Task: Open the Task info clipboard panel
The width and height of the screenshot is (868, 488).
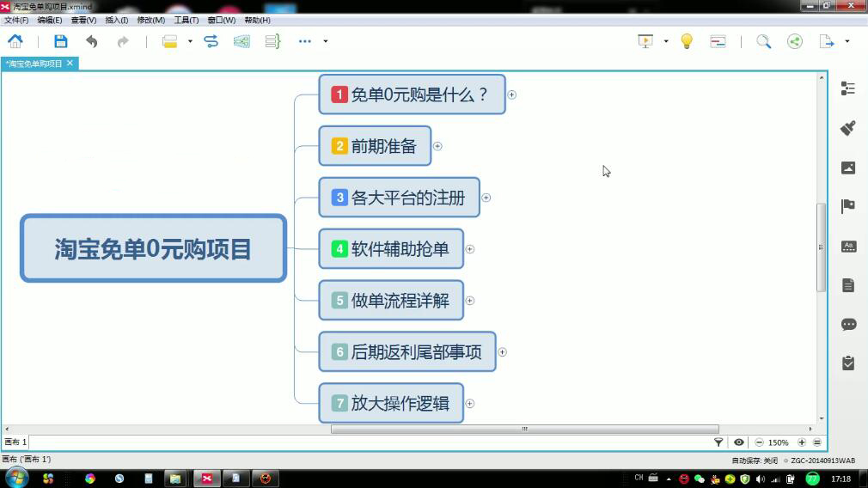Action: coord(848,363)
